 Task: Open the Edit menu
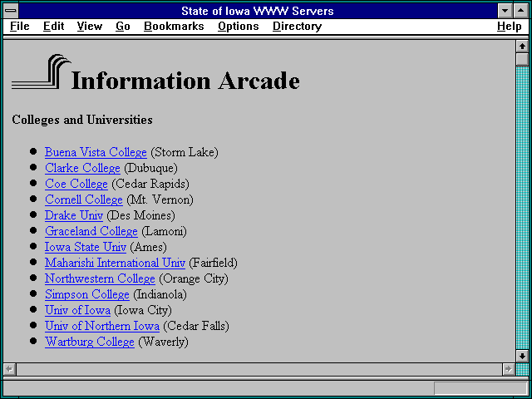(53, 27)
